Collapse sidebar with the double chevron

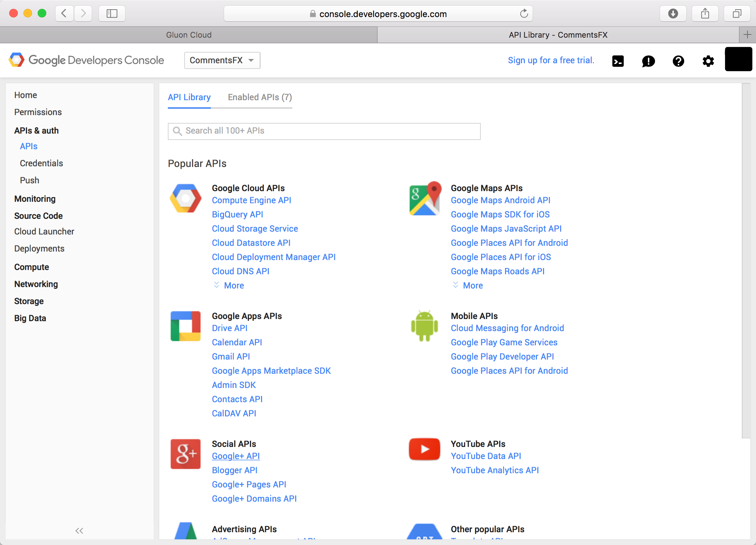79,531
